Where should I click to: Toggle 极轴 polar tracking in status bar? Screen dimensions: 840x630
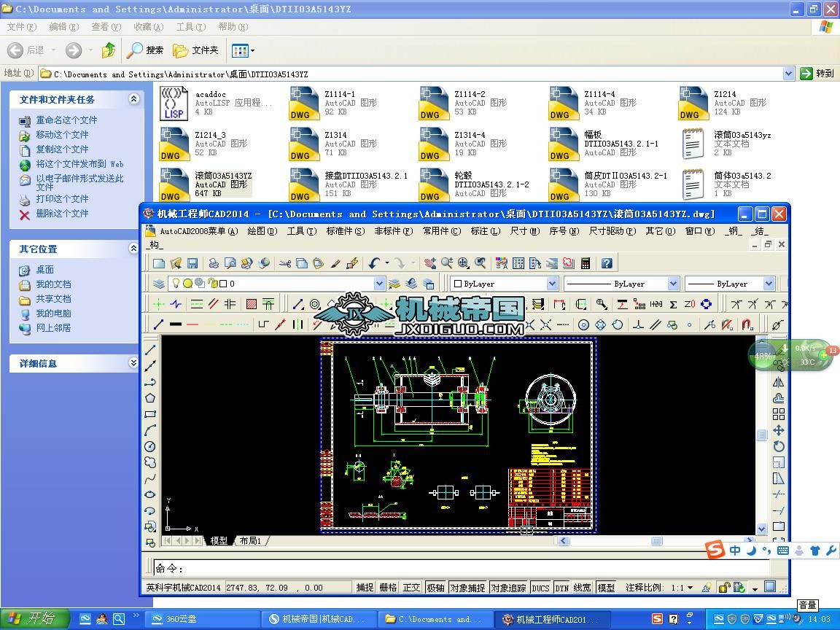click(435, 588)
